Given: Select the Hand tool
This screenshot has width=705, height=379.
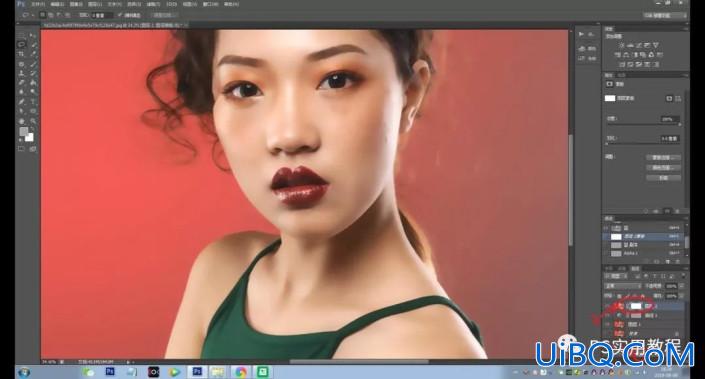Looking at the screenshot, I should click(x=21, y=121).
